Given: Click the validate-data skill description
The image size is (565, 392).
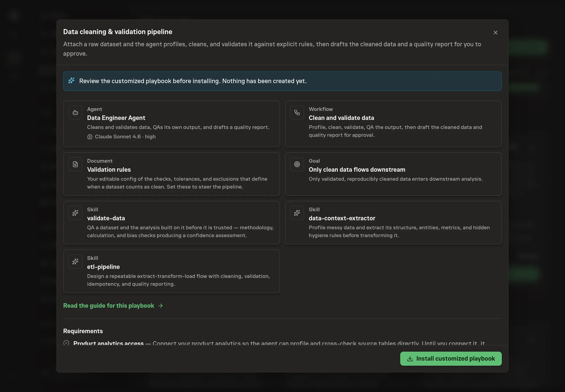Looking at the screenshot, I should [180, 232].
